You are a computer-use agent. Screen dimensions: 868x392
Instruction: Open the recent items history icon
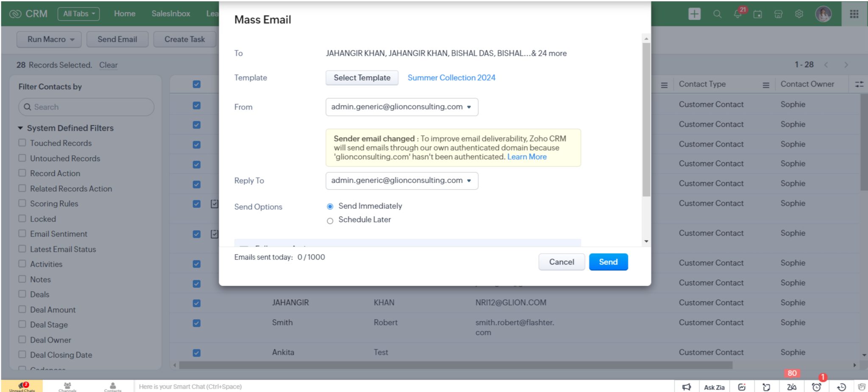click(841, 387)
